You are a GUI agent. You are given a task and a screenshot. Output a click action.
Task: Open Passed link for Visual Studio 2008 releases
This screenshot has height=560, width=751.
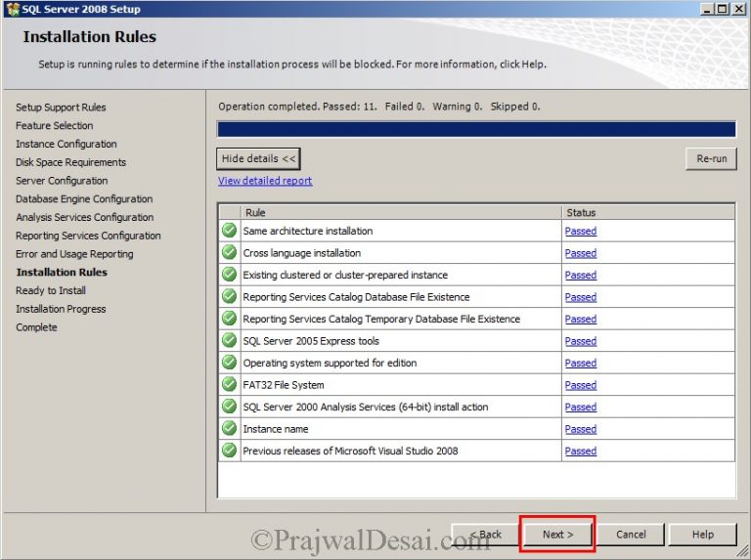pyautogui.click(x=581, y=452)
